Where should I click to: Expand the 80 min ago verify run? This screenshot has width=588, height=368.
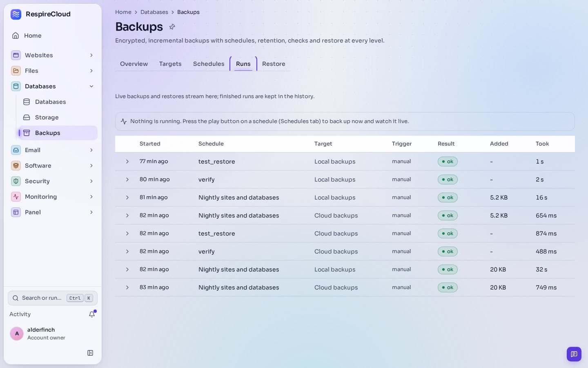pyautogui.click(x=127, y=180)
